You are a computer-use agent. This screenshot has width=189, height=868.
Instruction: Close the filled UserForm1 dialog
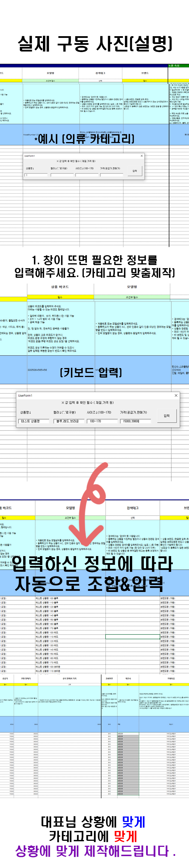(176, 395)
